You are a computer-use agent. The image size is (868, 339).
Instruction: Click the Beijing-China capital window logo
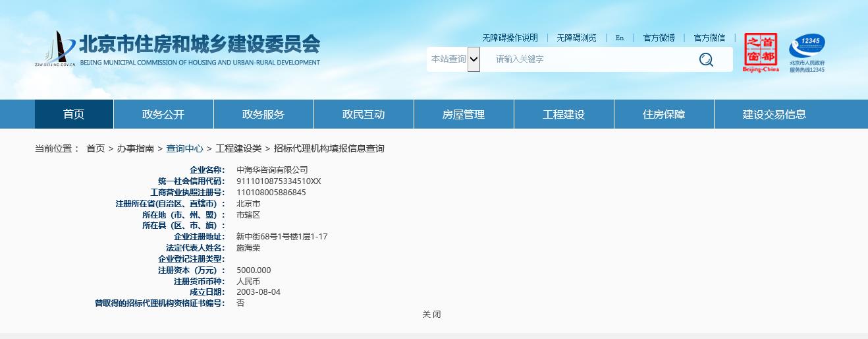(761, 52)
